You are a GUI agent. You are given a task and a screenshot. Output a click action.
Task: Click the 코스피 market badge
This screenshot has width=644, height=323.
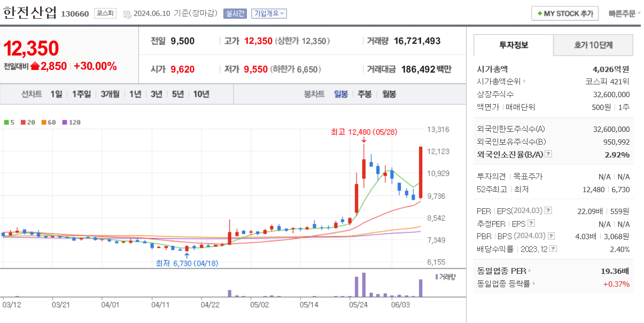pyautogui.click(x=105, y=13)
